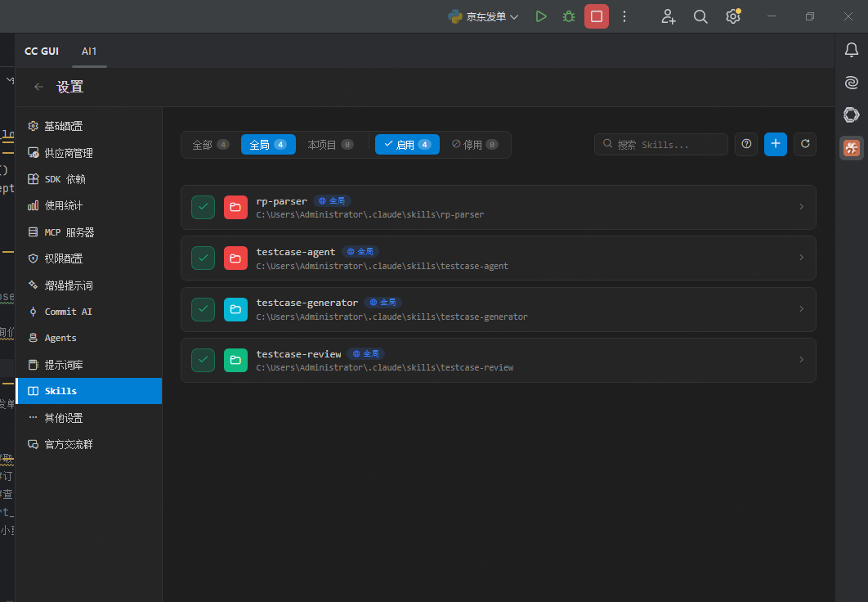Open 基础配置 settings section
Screen dimensions: 868x602
[x=88, y=126]
